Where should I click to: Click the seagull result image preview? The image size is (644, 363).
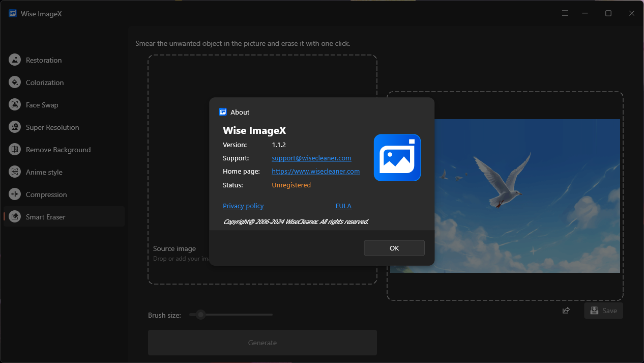pyautogui.click(x=505, y=196)
